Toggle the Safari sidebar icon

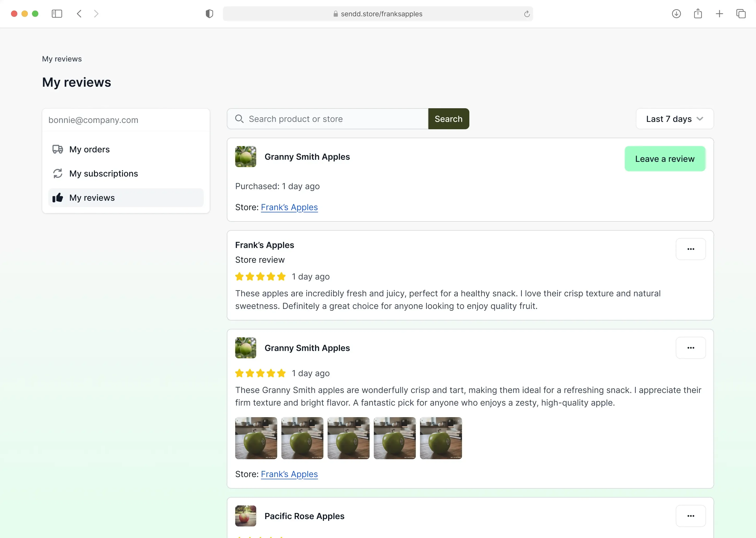(x=57, y=14)
